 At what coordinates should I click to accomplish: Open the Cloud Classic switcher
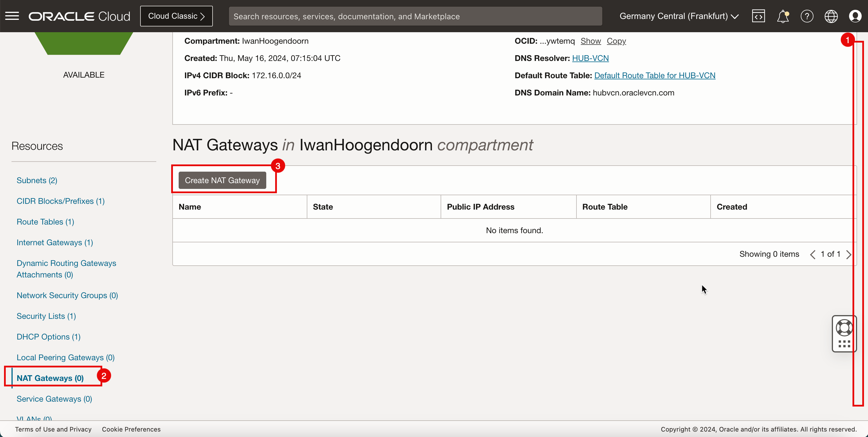tap(176, 16)
